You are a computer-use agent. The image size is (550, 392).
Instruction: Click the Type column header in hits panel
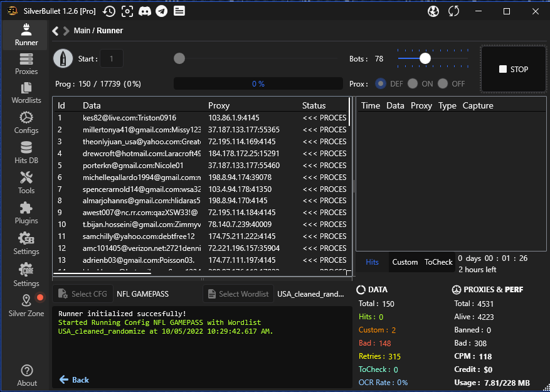(447, 105)
